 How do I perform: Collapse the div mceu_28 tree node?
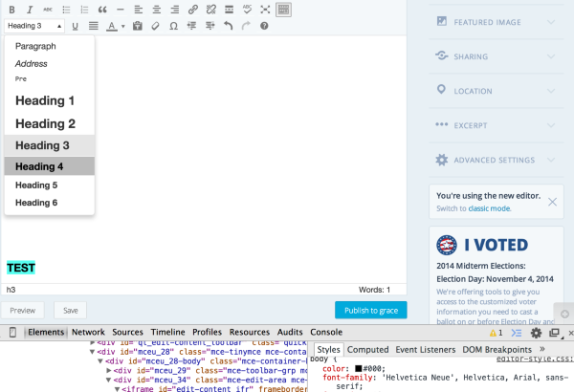(x=92, y=352)
